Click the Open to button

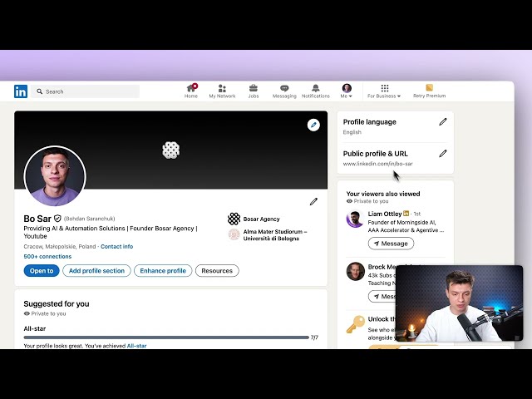[x=42, y=271]
